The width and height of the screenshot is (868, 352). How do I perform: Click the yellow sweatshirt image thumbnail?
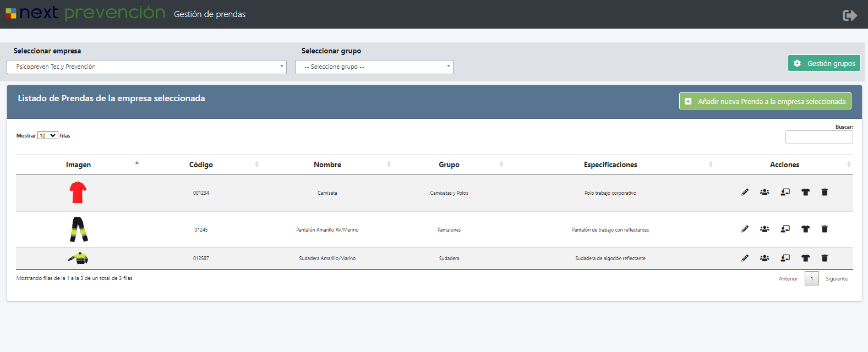coord(78,258)
